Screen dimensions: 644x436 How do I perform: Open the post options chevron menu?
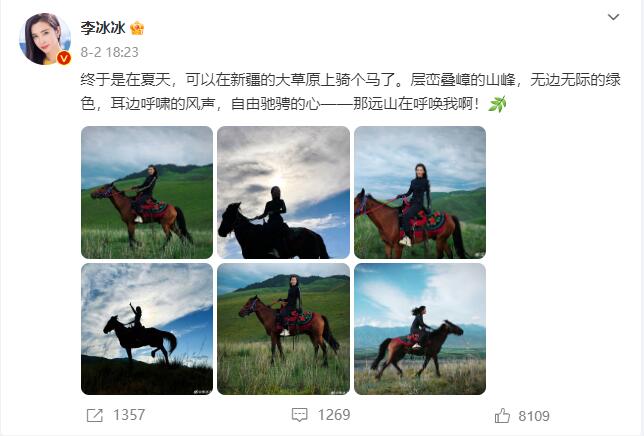coord(613,17)
